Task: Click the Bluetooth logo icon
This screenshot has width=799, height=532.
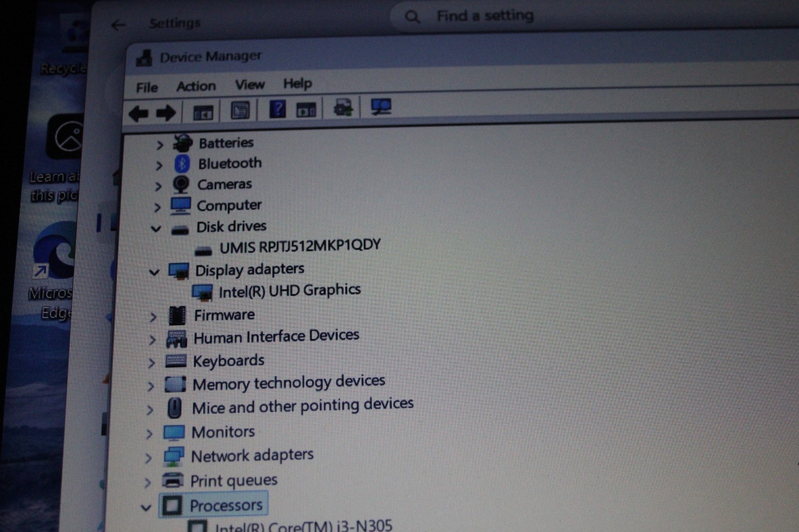Action: pyautogui.click(x=182, y=164)
